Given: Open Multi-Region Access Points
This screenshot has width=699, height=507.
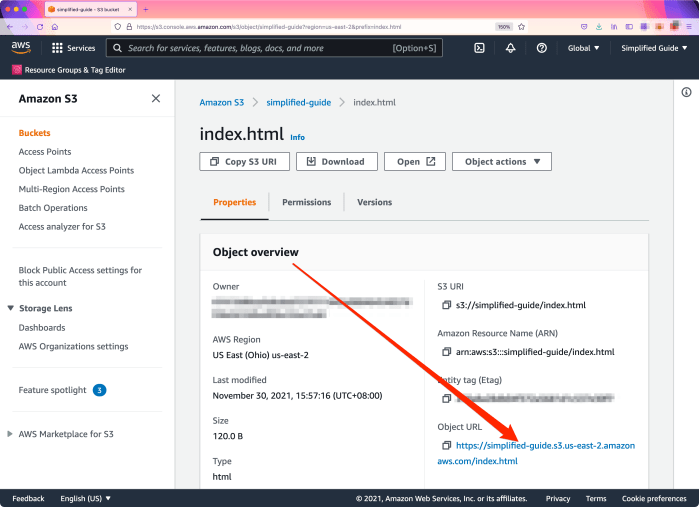Looking at the screenshot, I should click(71, 189).
